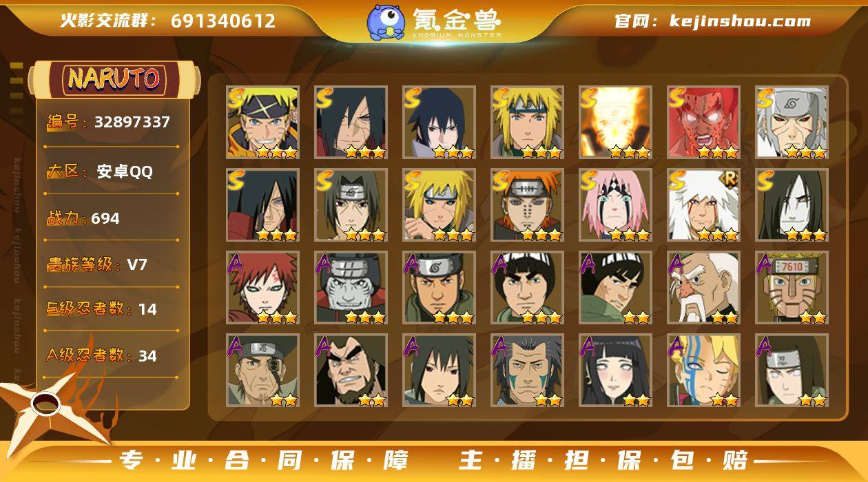Select the account ID 32897337 row
This screenshot has width=868, height=482.
pos(109,123)
